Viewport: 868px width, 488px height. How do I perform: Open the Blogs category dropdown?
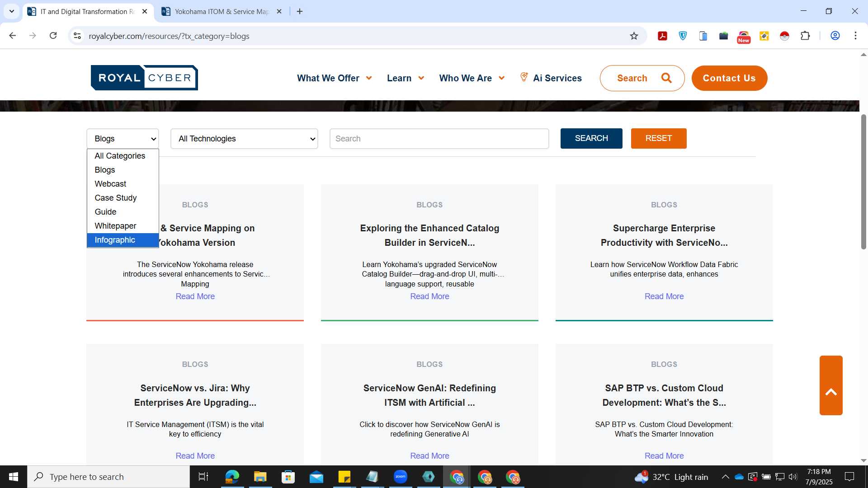[x=123, y=139]
